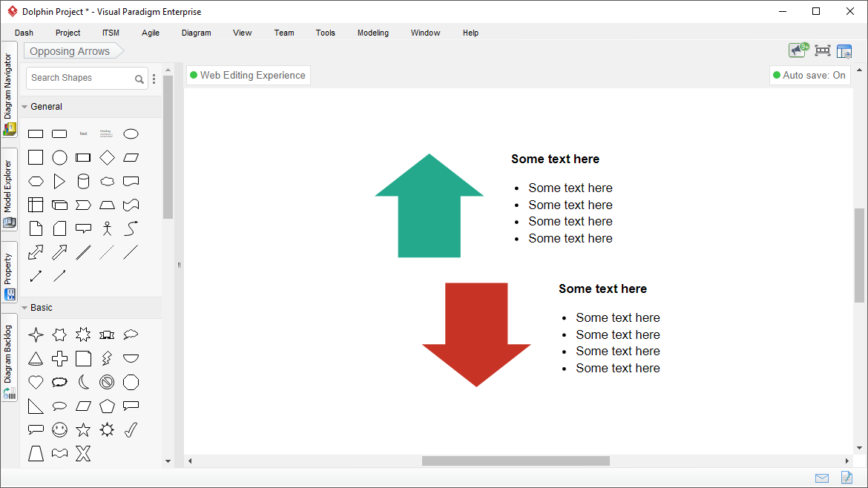Click the palette scroll down arrow
Viewport: 868px width, 488px height.
tap(168, 461)
